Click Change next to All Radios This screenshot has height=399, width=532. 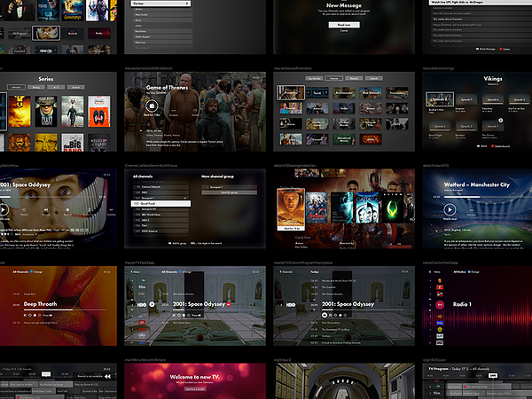473,272
